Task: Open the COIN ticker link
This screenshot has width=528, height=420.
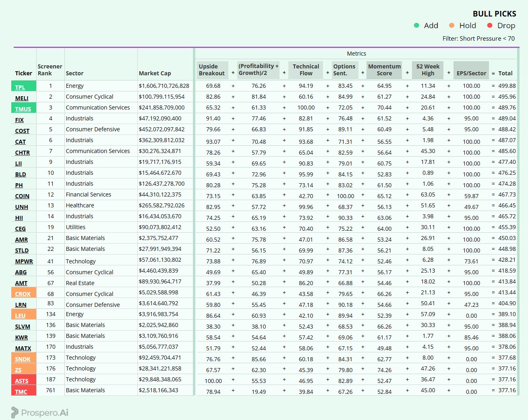Action: click(22, 196)
